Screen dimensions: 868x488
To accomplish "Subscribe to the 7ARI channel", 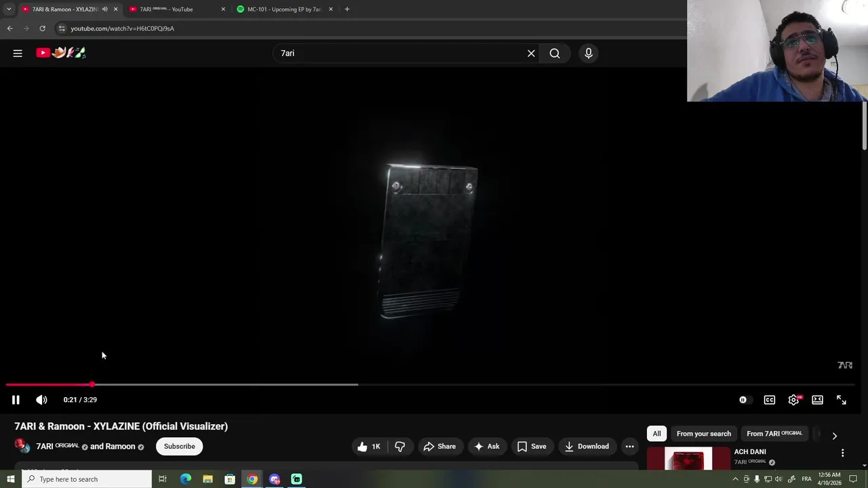I will coord(179,447).
